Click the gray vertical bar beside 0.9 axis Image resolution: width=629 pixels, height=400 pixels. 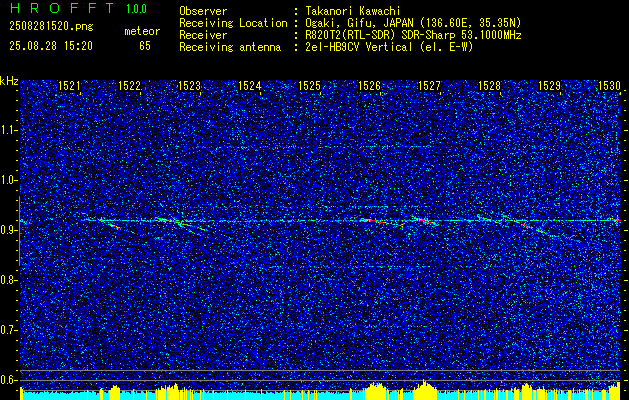[x=19, y=231]
